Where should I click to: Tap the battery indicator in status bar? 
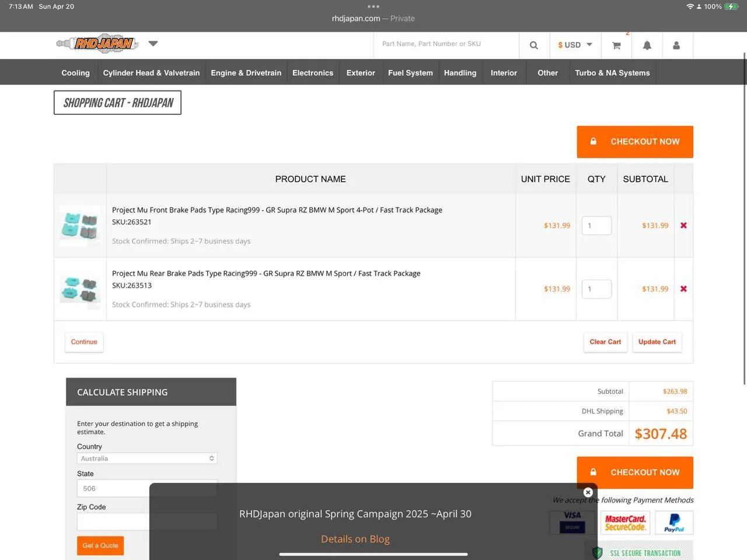(731, 6)
